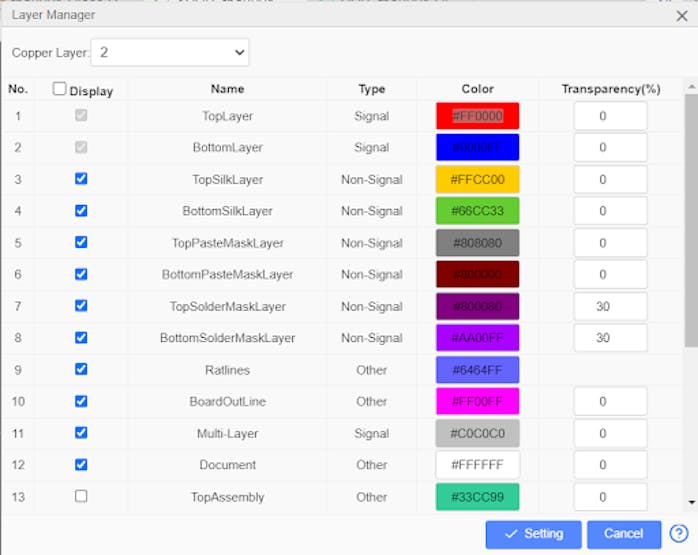Click the Cancel button

(623, 534)
